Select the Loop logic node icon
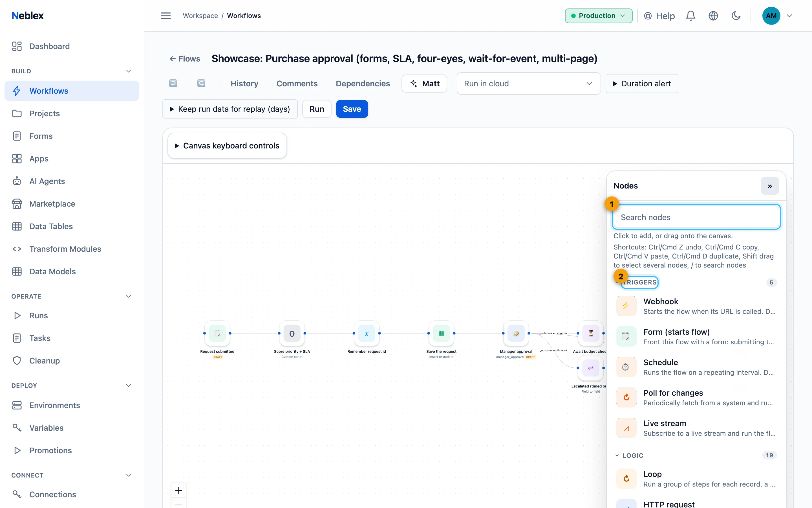The image size is (812, 508). click(626, 479)
